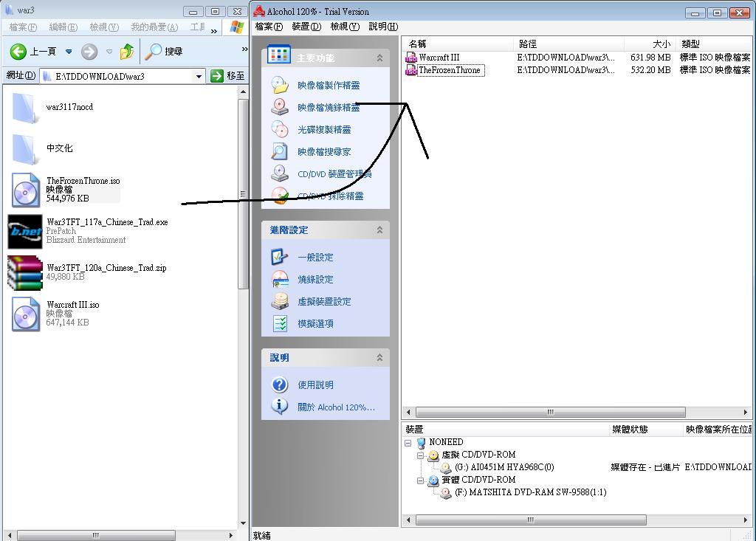Select the War3TFT_120a zip archive icon
The width and height of the screenshot is (756, 541).
coord(25,272)
